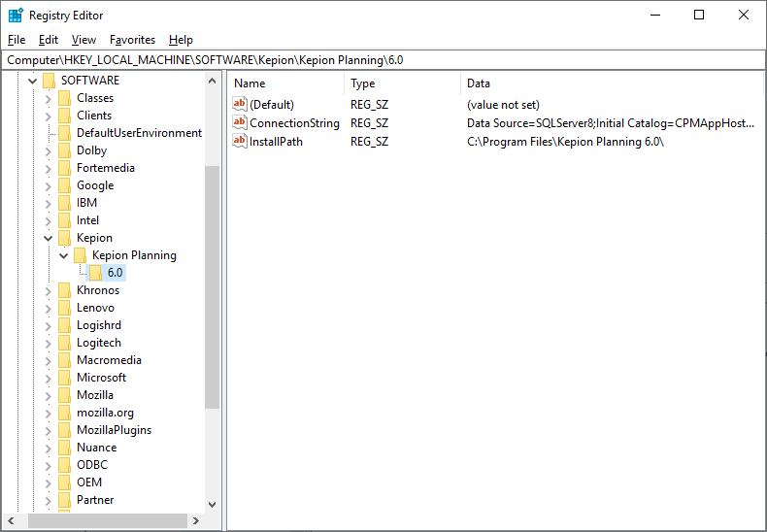Click the tree scroll down arrow
This screenshot has height=532, width=767.
coord(213,504)
